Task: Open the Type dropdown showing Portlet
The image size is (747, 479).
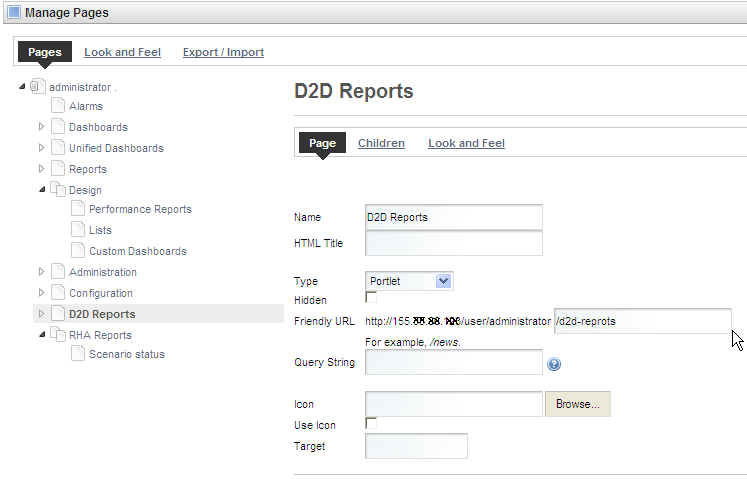Action: [410, 281]
